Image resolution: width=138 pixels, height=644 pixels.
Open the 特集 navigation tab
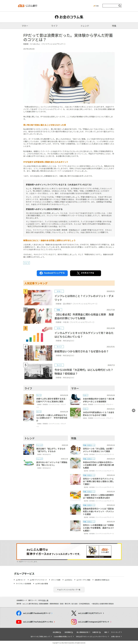114,26
